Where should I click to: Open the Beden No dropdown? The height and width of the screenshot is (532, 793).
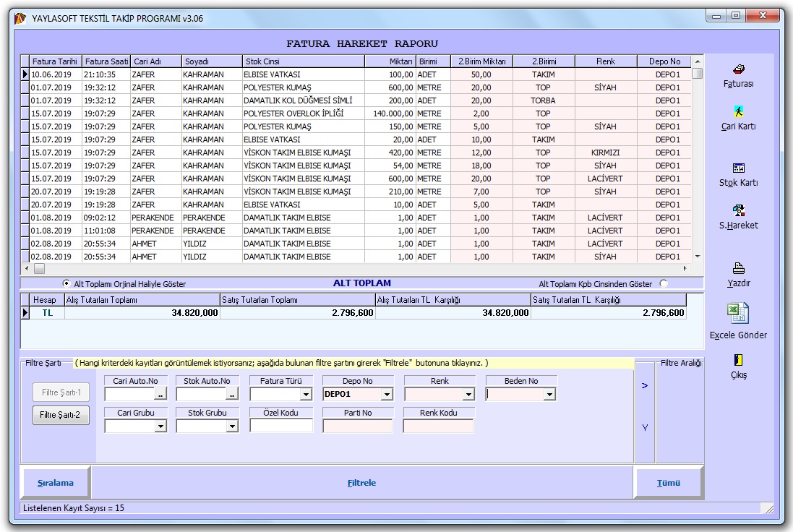(x=549, y=395)
